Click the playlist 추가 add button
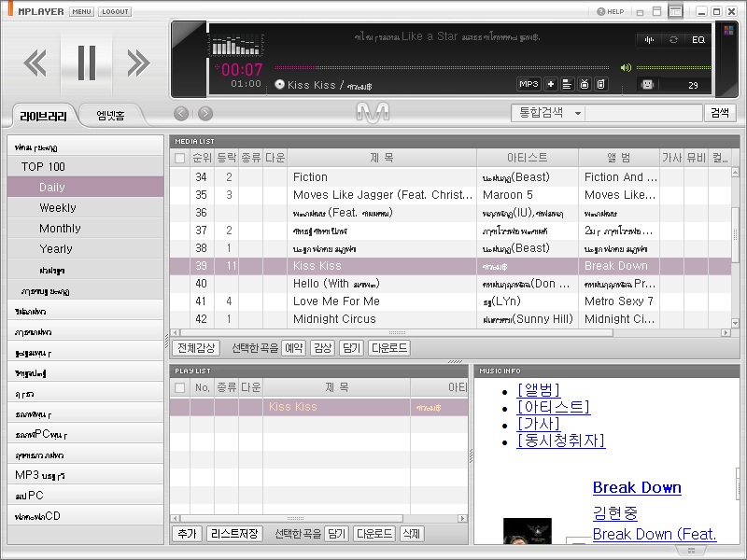 (188, 534)
